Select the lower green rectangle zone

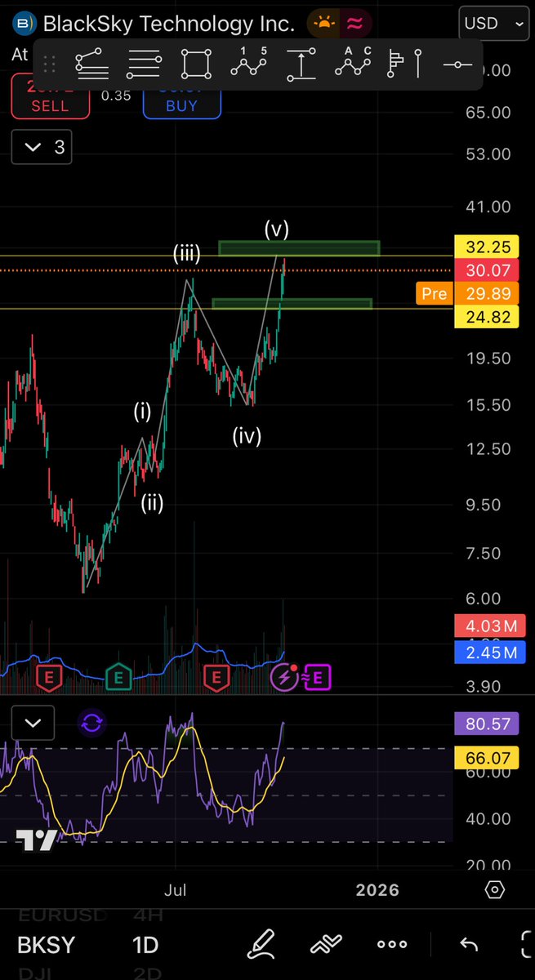coord(292,304)
